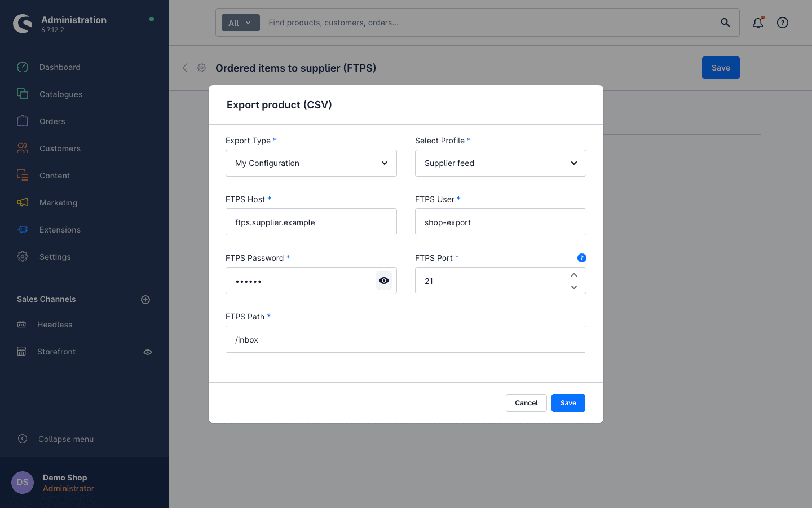Collapse the sidebar menu

55,439
